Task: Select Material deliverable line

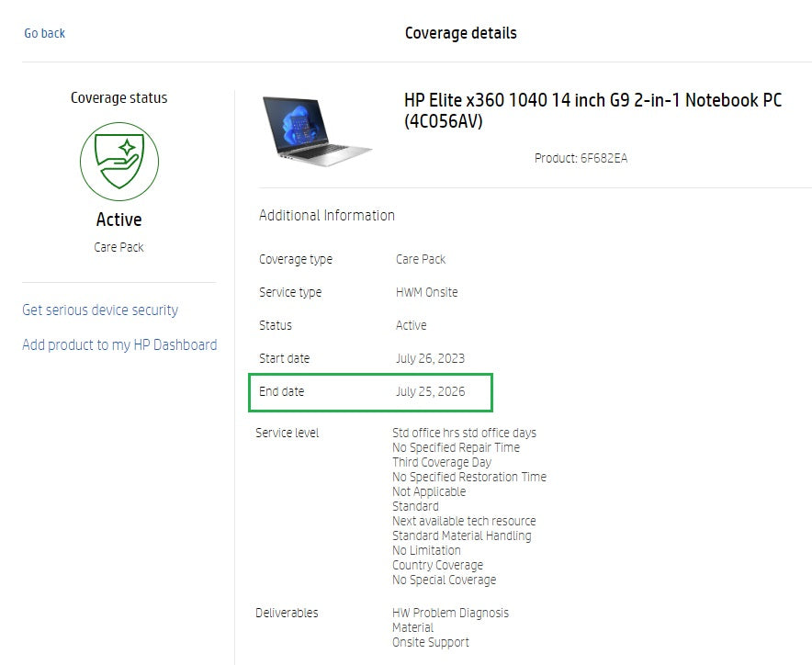Action: pyautogui.click(x=412, y=627)
